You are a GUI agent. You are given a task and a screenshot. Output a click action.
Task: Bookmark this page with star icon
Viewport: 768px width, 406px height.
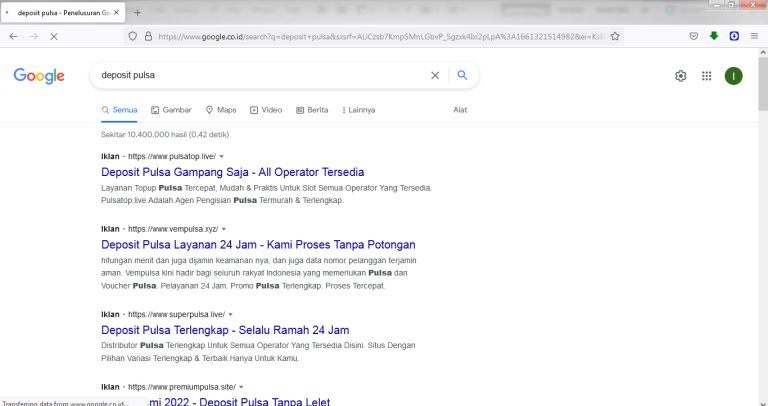click(x=615, y=36)
